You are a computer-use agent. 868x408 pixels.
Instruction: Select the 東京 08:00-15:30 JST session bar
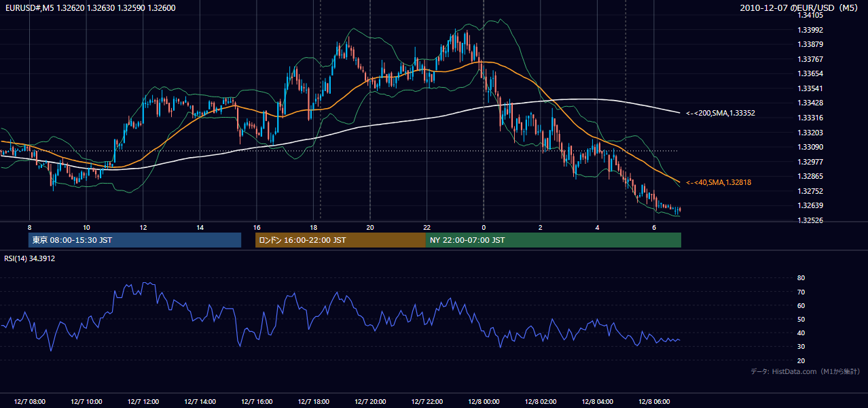[x=134, y=240]
